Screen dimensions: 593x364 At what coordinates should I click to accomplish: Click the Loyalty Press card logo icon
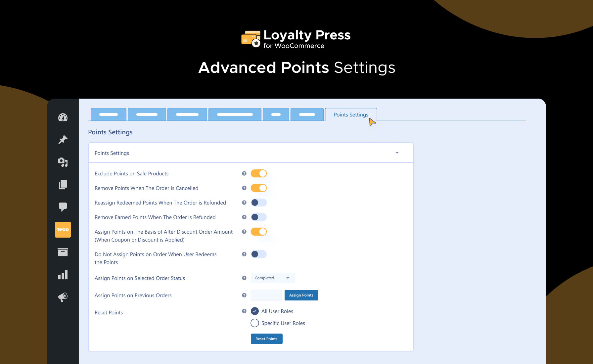pyautogui.click(x=251, y=39)
